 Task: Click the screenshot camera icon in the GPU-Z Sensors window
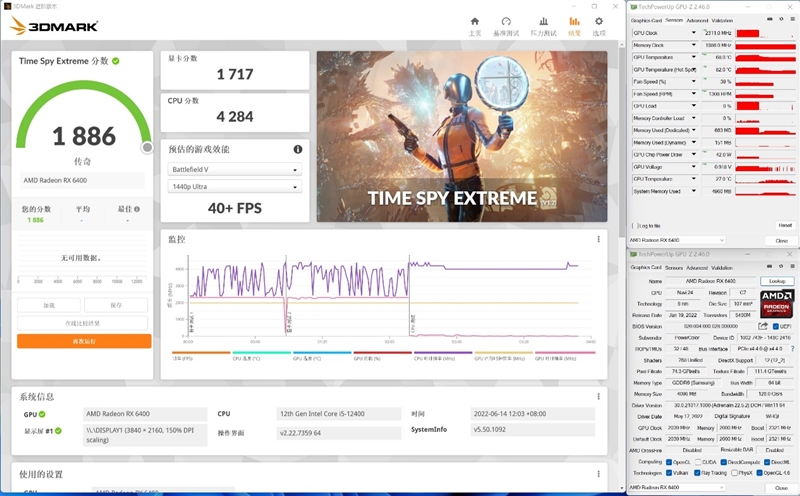[769, 19]
